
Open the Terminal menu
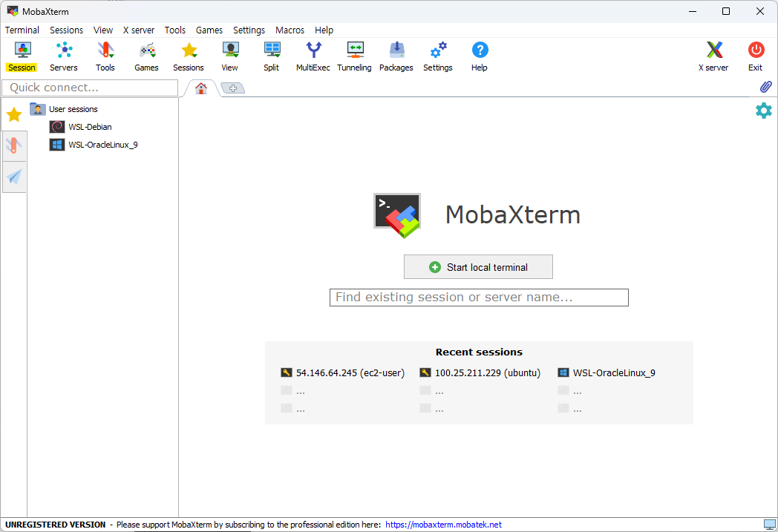tap(22, 30)
